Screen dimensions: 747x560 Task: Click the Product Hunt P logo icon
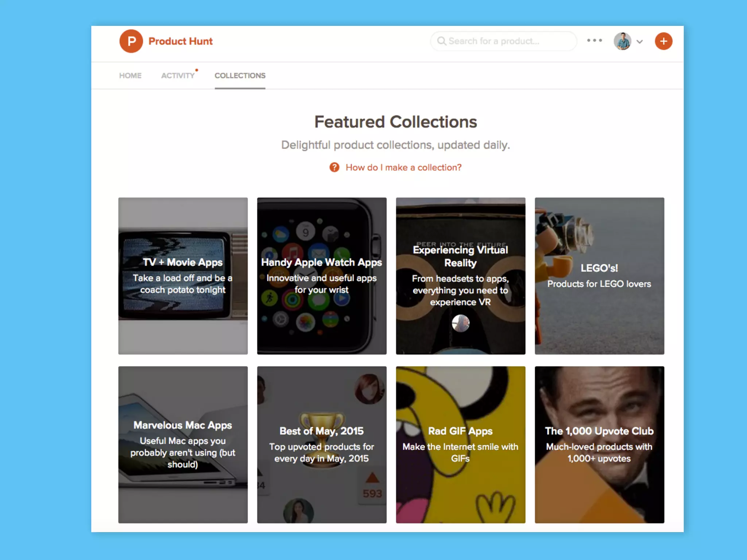pos(131,41)
